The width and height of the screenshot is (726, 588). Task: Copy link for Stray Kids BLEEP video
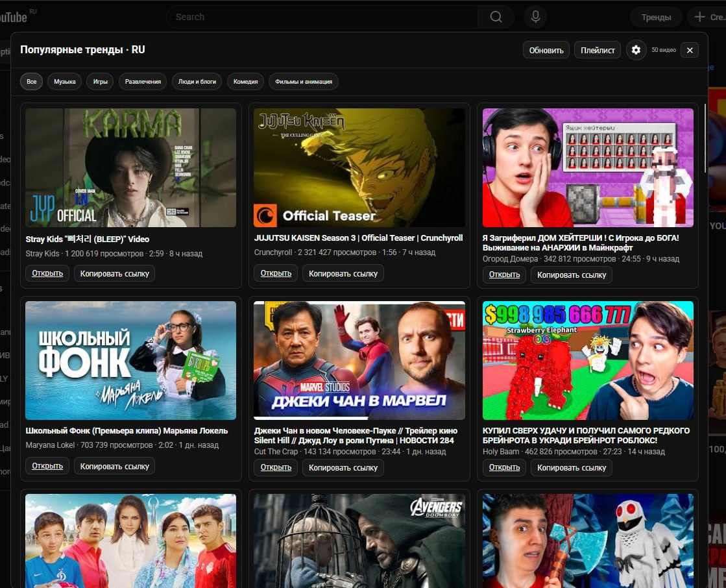(x=114, y=273)
